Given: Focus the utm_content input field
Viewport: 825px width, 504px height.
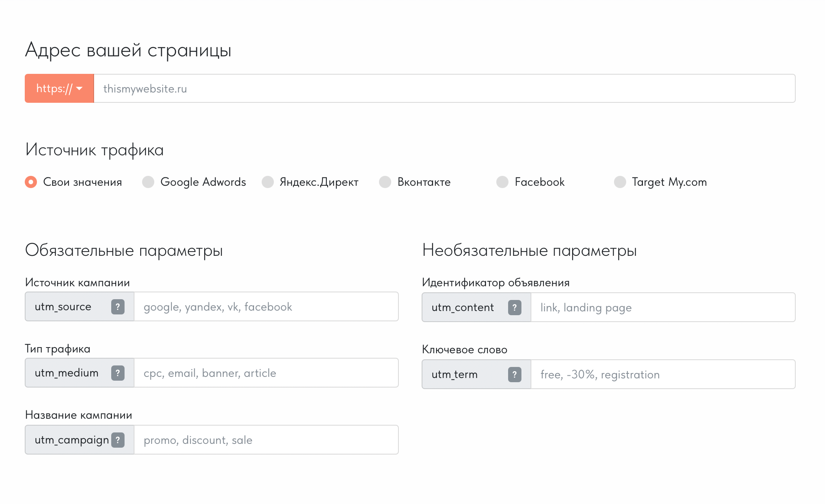Looking at the screenshot, I should click(663, 307).
